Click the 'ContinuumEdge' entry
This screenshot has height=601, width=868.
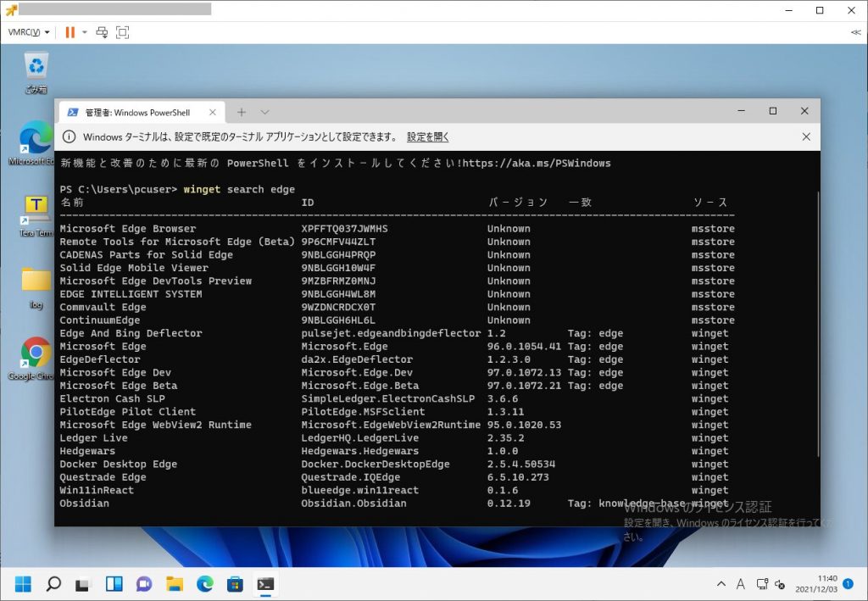[x=100, y=320]
